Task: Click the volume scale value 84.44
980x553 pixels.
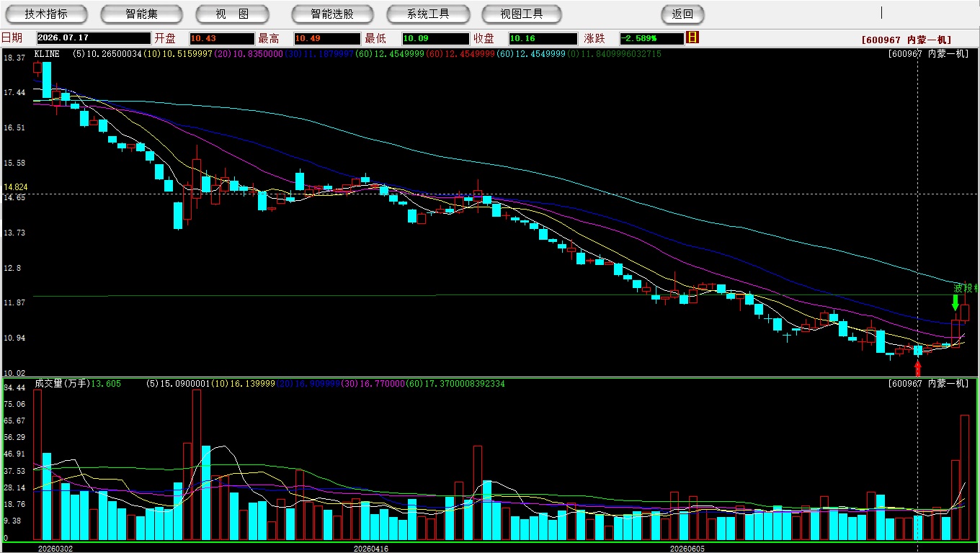Action: point(14,387)
